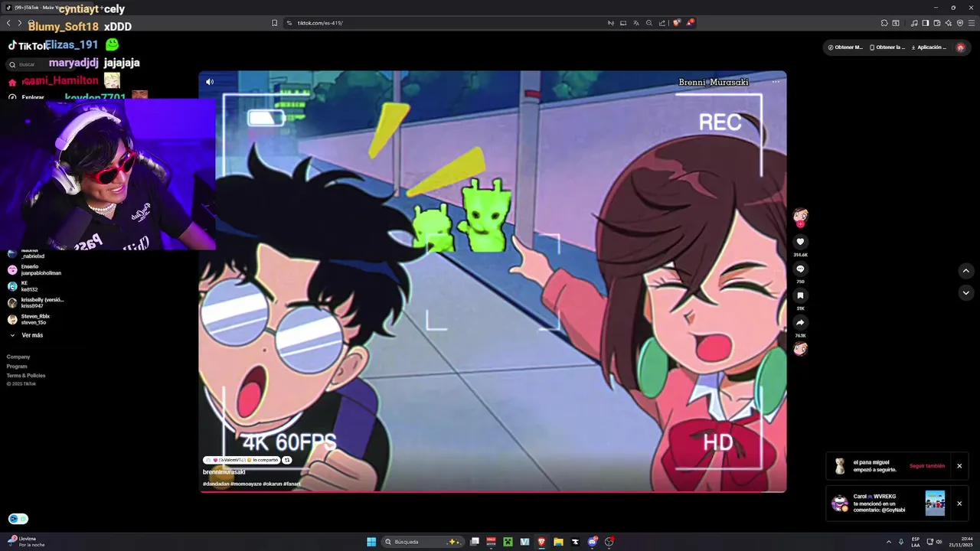Click the second Obtener button with phone icon
Image resolution: width=980 pixels, height=551 pixels.
click(x=887, y=47)
